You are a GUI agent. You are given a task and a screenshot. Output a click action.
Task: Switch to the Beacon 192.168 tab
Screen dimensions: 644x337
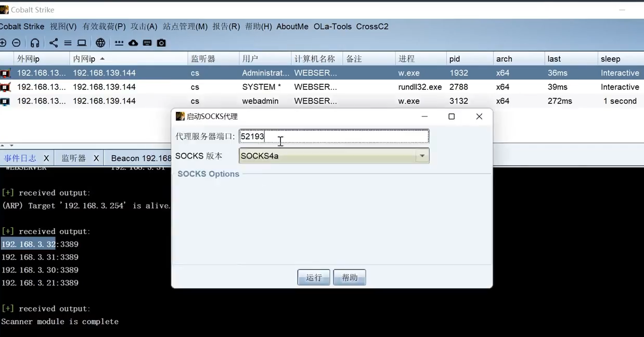141,158
